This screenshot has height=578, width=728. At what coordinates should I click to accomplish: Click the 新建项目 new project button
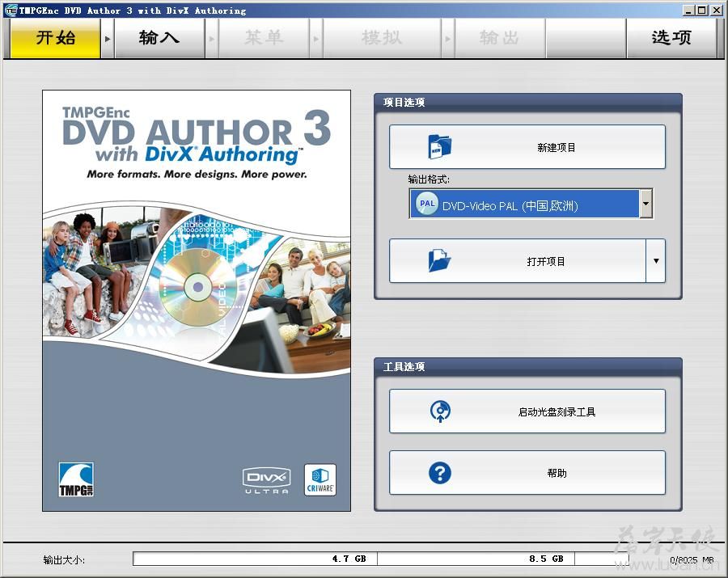(x=527, y=146)
